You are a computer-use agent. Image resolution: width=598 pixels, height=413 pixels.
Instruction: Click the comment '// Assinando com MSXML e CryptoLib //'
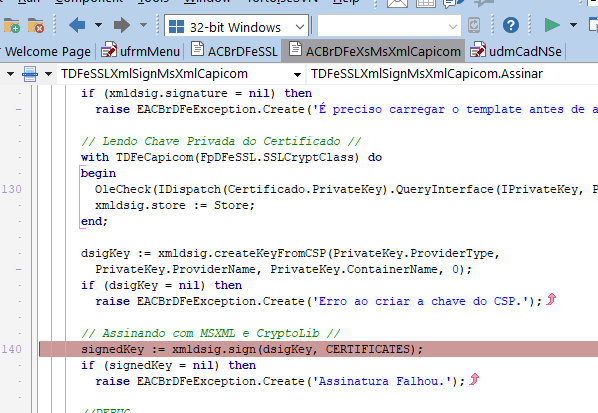(210, 333)
